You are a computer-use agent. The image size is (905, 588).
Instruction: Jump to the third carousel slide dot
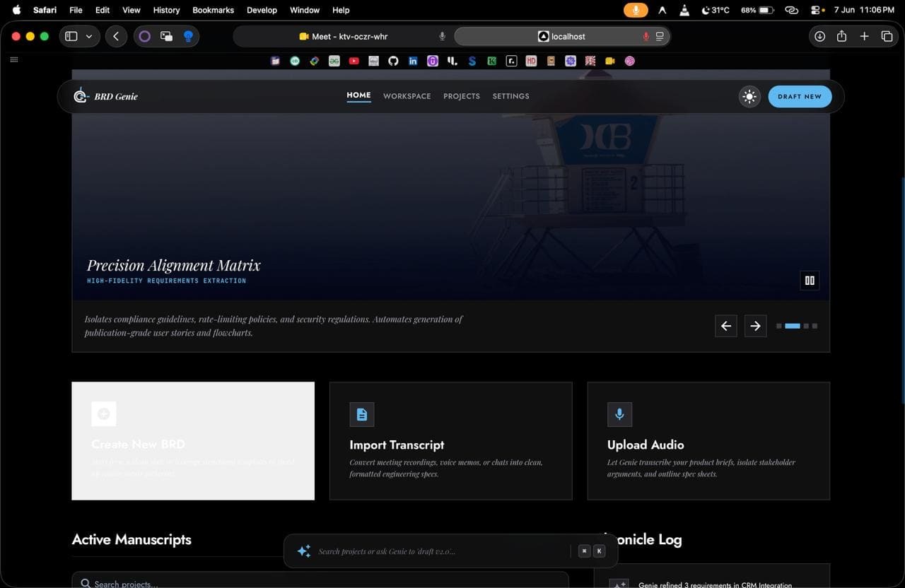click(806, 326)
